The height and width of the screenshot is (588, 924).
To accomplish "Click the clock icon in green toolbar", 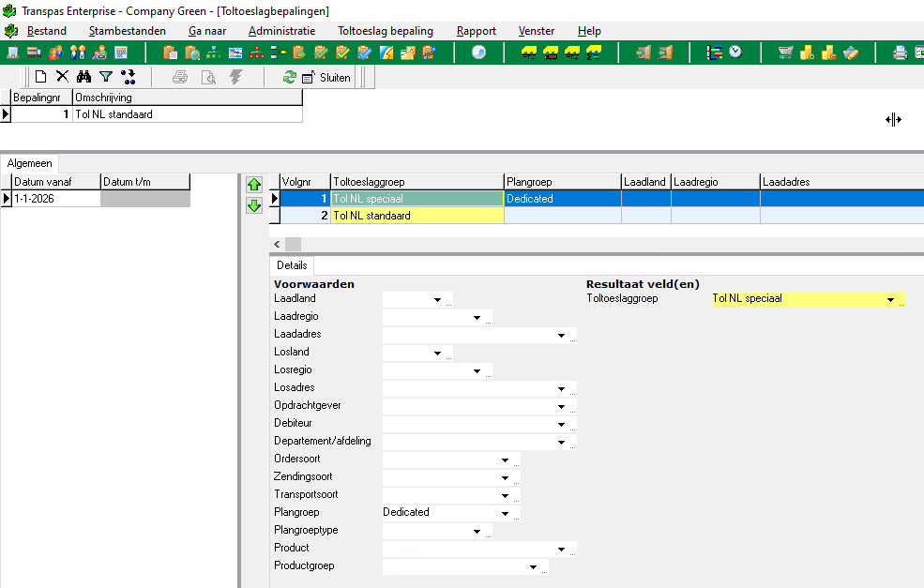I will tap(735, 52).
